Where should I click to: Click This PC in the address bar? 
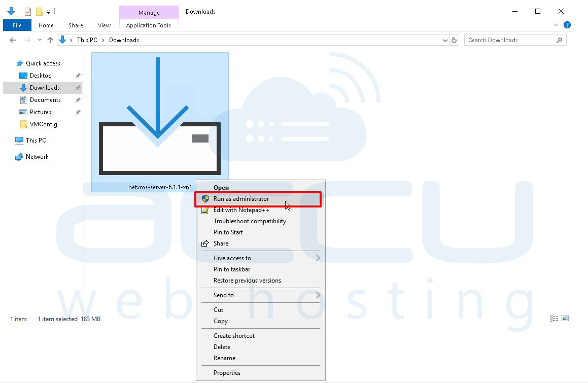tap(87, 40)
